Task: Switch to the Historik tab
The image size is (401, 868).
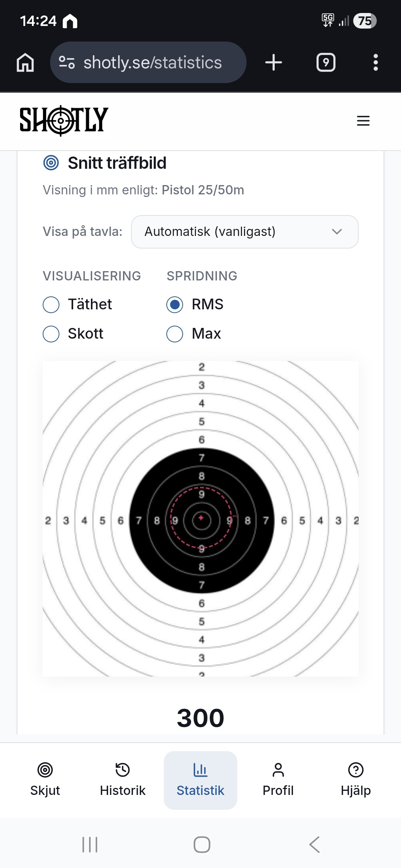Action: (x=123, y=780)
